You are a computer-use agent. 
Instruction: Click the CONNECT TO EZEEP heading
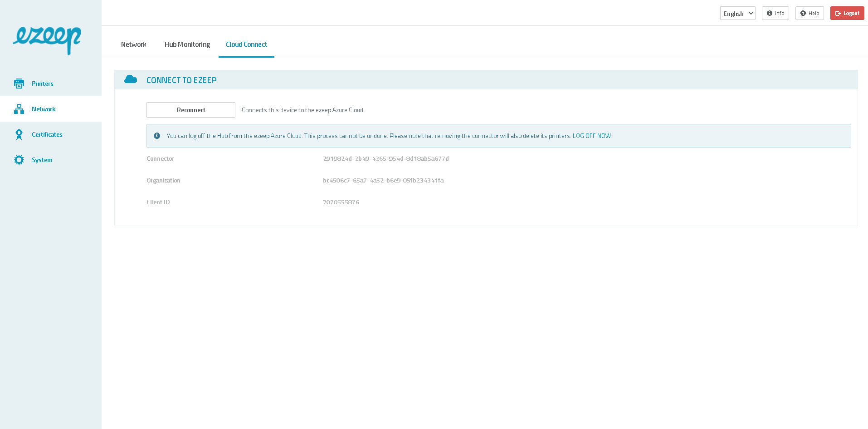181,80
